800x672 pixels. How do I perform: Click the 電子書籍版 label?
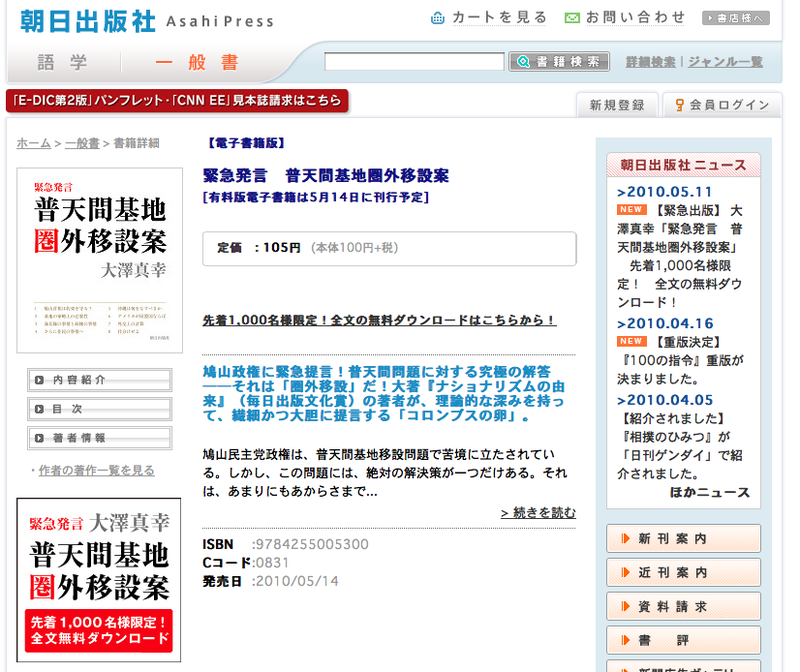point(246,143)
